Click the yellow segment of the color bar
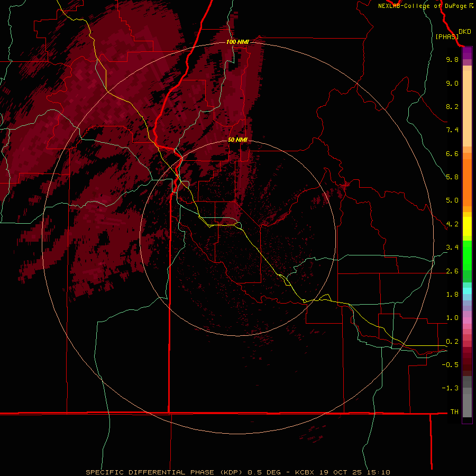This screenshot has width=476, height=476. [x=467, y=226]
